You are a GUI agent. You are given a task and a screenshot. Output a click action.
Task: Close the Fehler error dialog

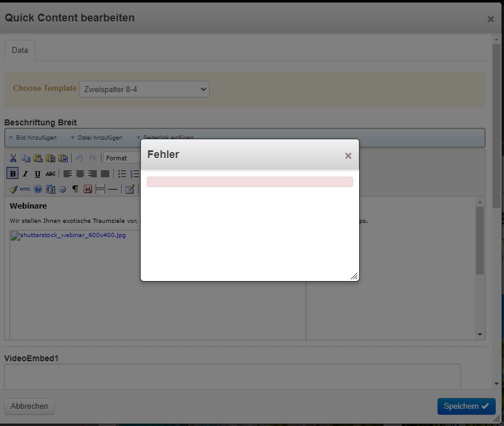tap(348, 156)
